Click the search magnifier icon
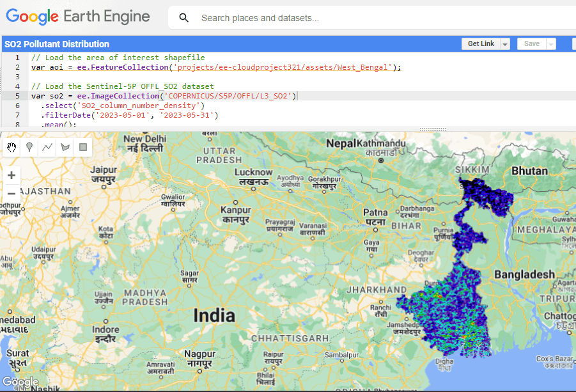Viewport: 576px width, 392px height. [x=183, y=18]
